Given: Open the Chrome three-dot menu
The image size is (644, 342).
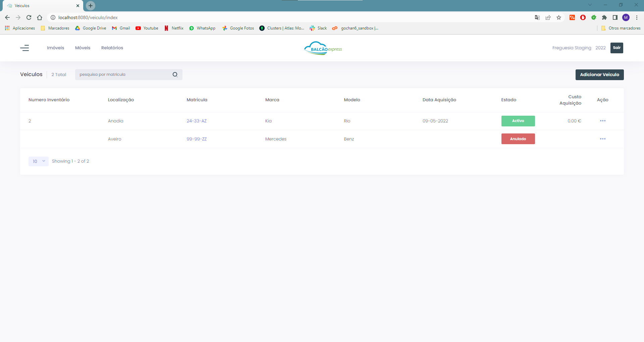Looking at the screenshot, I should click(x=637, y=17).
